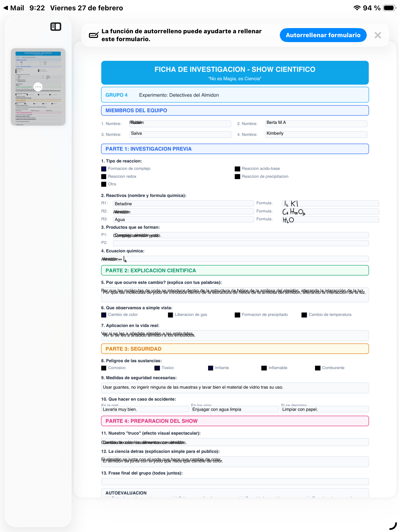This screenshot has width=399, height=532.
Task: Dismiss the autofill banner with X
Action: tap(378, 35)
